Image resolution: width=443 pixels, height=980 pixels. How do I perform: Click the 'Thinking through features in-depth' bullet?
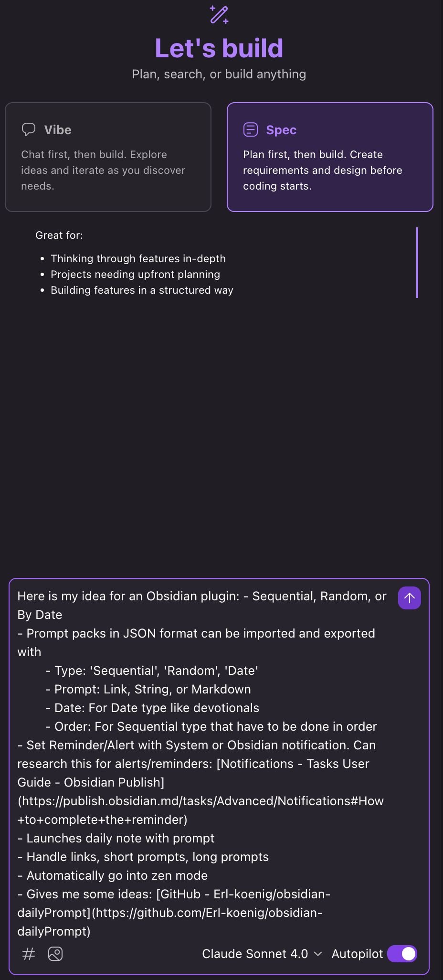pyautogui.click(x=138, y=258)
